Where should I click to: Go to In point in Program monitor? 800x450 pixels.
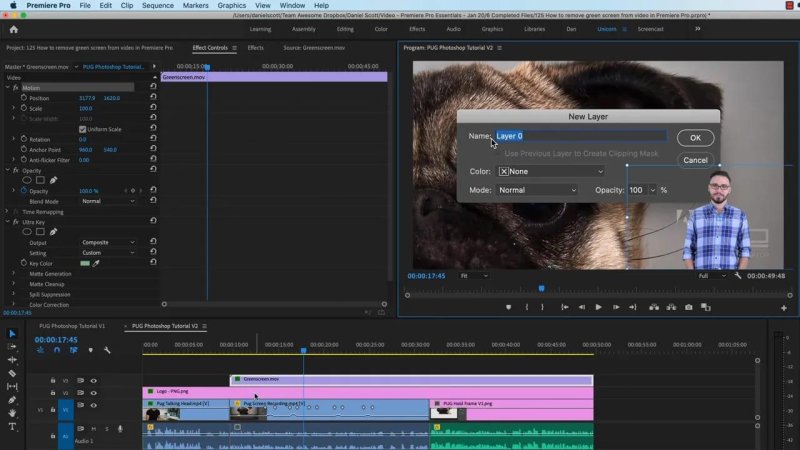click(x=565, y=307)
